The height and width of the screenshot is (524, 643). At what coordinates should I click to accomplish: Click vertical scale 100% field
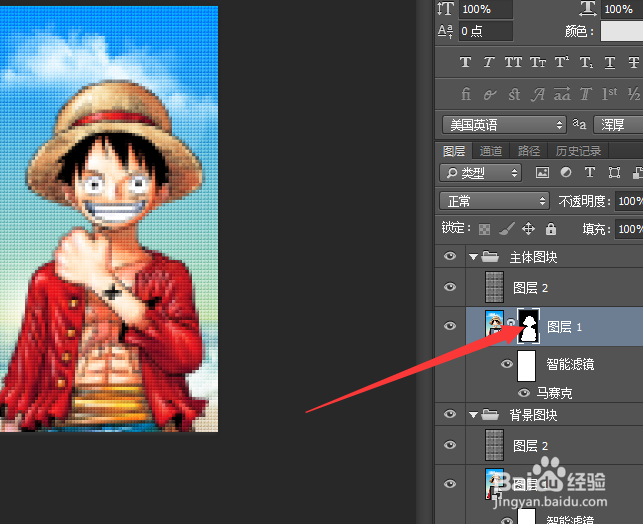[486, 9]
